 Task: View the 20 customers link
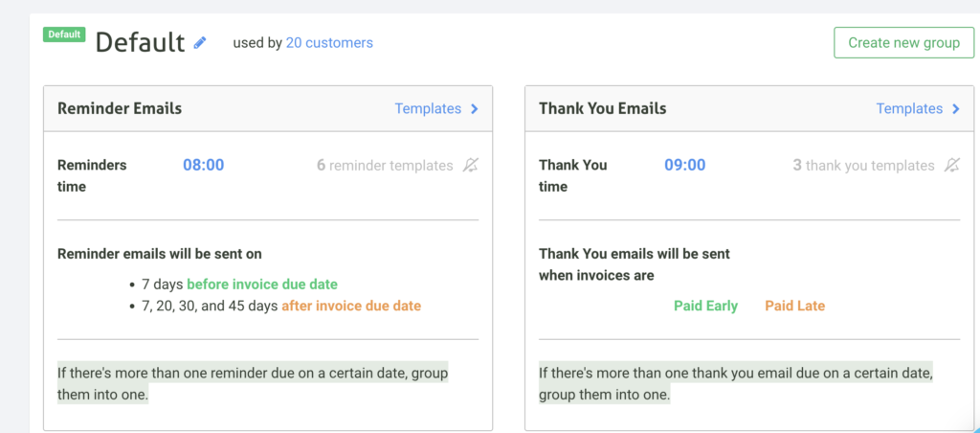(329, 43)
